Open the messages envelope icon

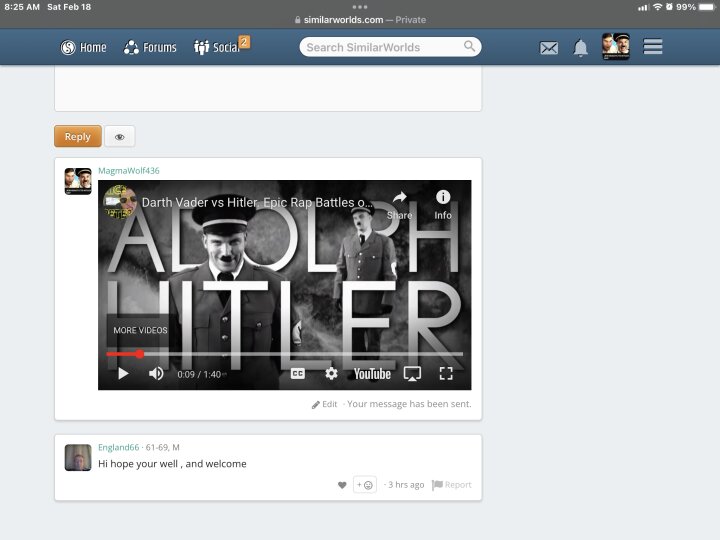pyautogui.click(x=549, y=48)
